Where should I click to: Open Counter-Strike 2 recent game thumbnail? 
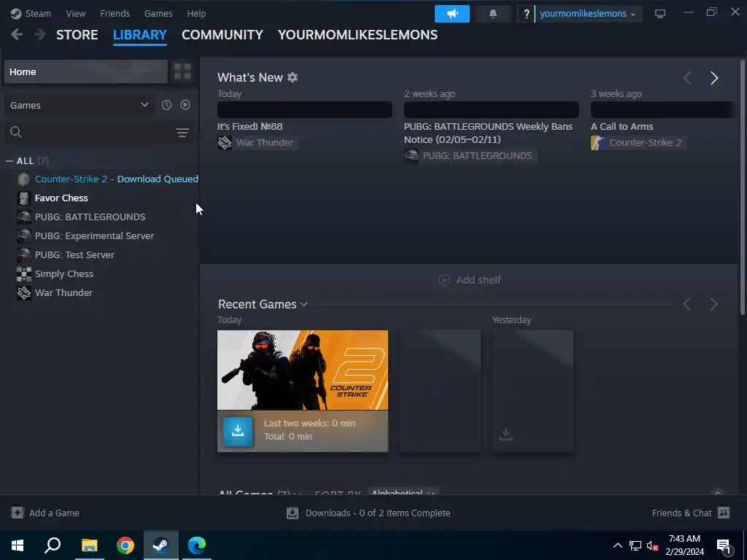pos(303,370)
